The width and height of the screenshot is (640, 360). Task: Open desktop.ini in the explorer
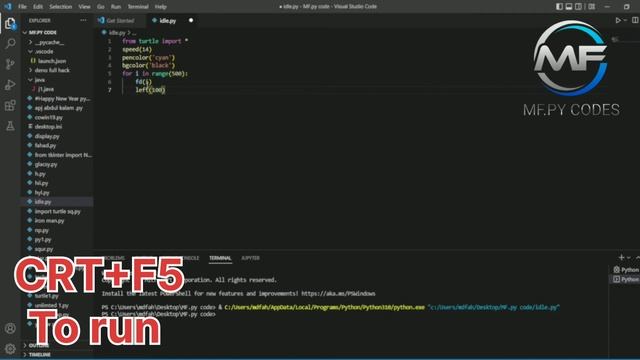tap(48, 127)
